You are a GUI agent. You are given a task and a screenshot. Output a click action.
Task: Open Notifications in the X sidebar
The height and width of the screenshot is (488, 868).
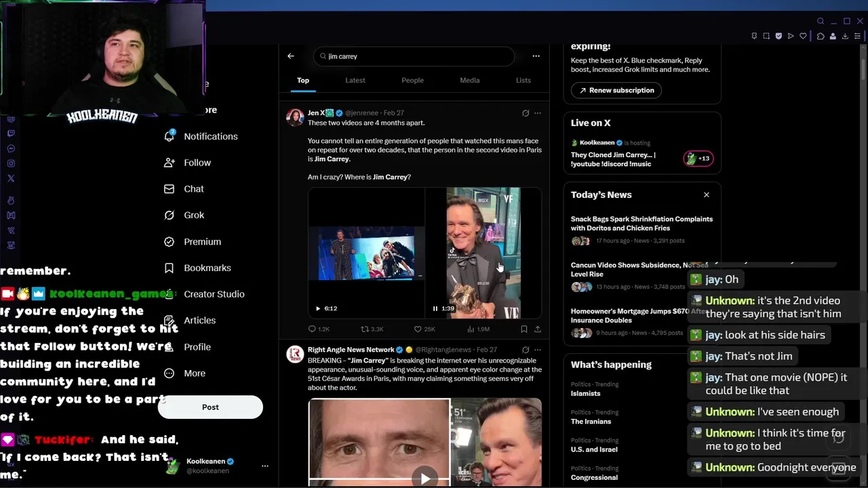(201, 136)
